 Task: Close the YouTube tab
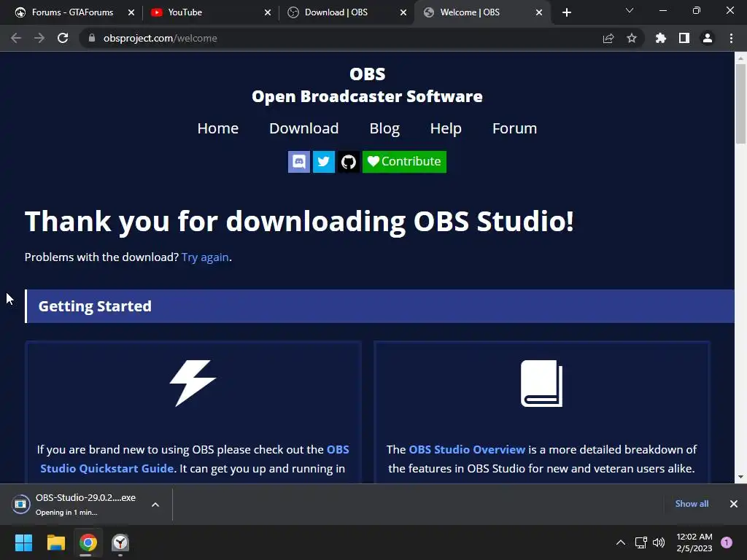click(268, 12)
